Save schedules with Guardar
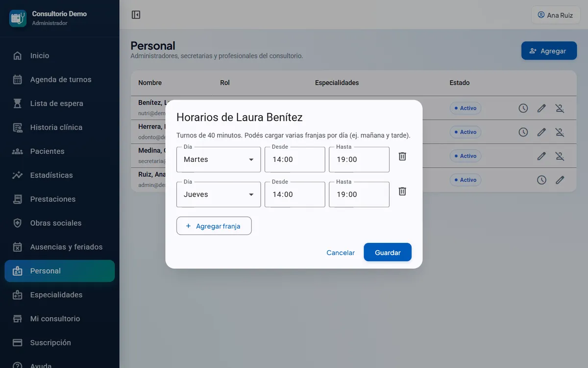The width and height of the screenshot is (588, 368). 388,253
